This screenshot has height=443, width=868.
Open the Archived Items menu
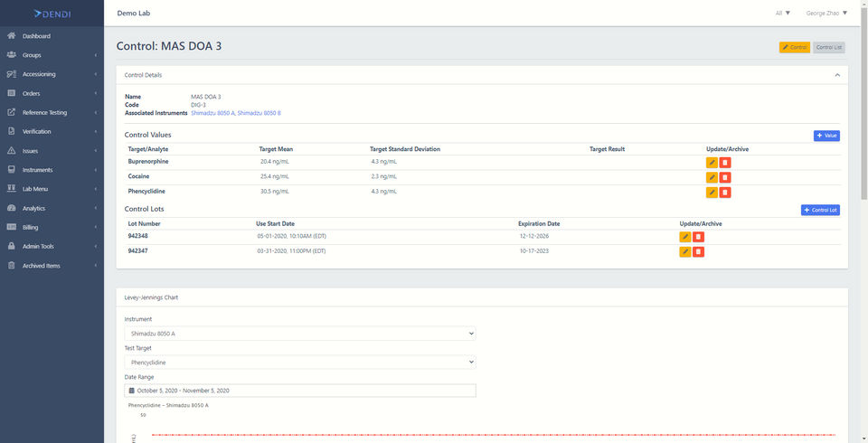click(x=42, y=266)
